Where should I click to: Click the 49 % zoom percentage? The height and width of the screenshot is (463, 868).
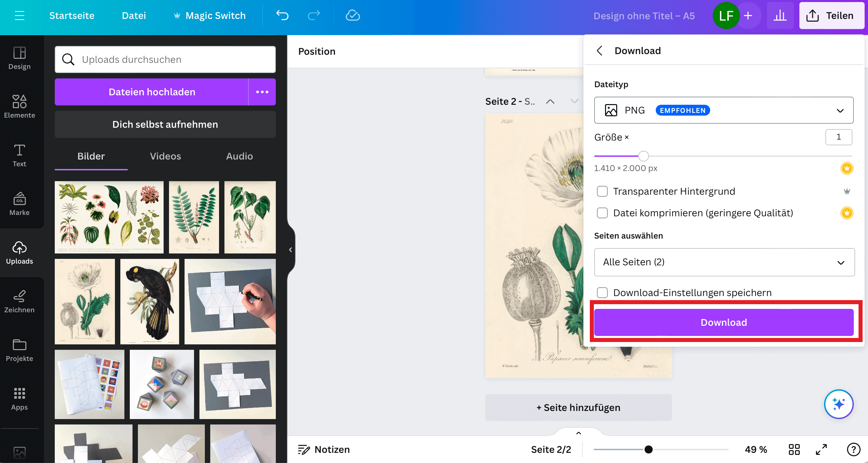(756, 449)
